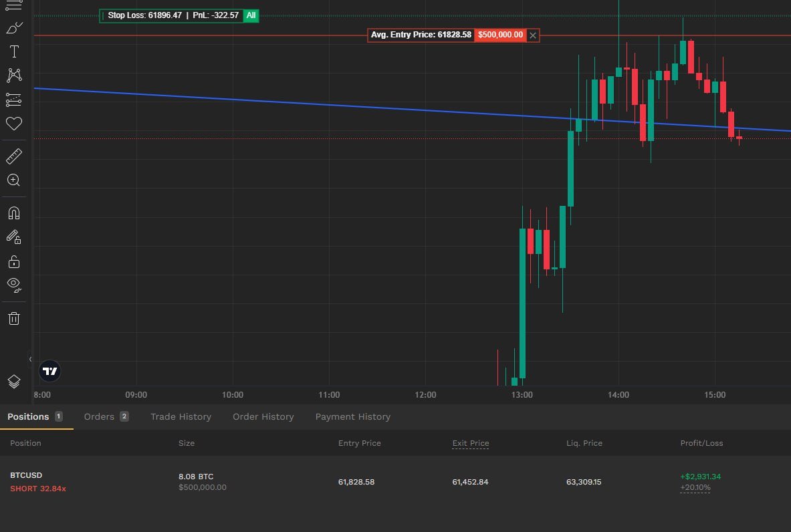Dismiss the Avg. Entry Price label
Viewport: 791px width, 532px height.
[532, 35]
